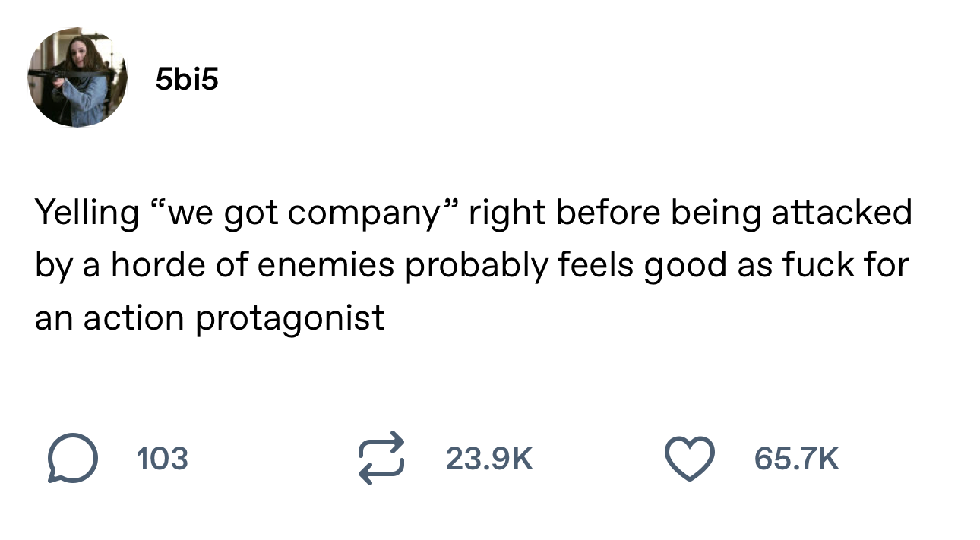Click the quoted phrase "we got company"
The height and width of the screenshot is (540, 980).
point(300,213)
